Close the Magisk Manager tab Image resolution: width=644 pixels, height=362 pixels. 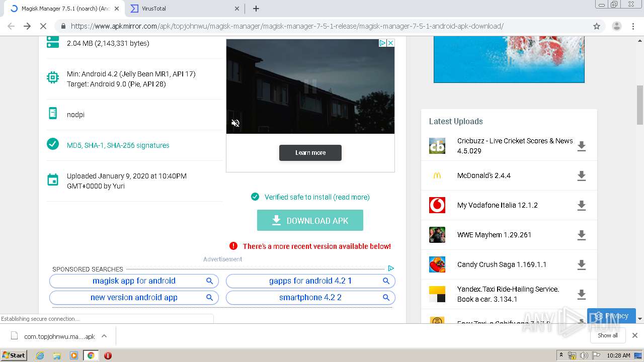click(x=117, y=9)
